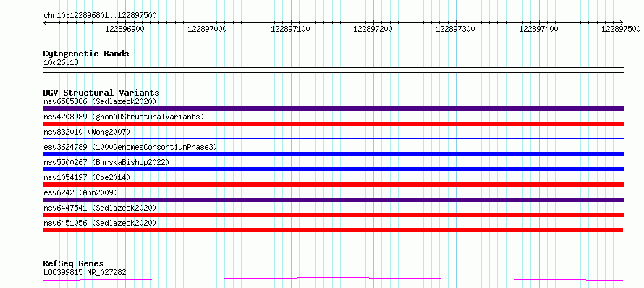Click ruler position 122897000
Viewport: 644px width, 288px height.
tap(208, 29)
